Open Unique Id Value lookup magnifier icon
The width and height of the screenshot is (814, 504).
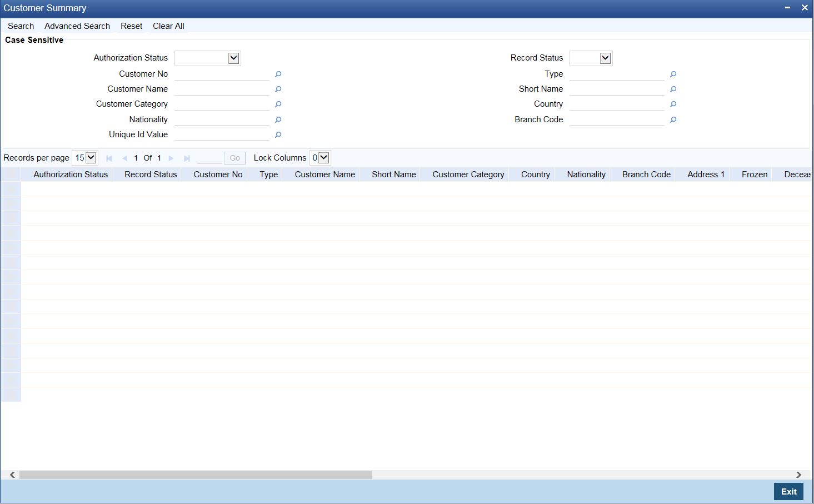[278, 134]
